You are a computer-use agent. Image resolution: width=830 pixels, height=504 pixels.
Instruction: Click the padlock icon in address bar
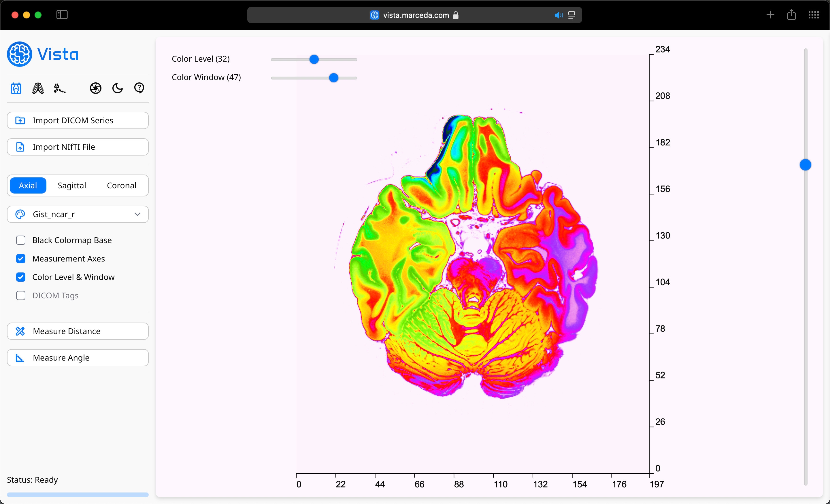pyautogui.click(x=456, y=15)
